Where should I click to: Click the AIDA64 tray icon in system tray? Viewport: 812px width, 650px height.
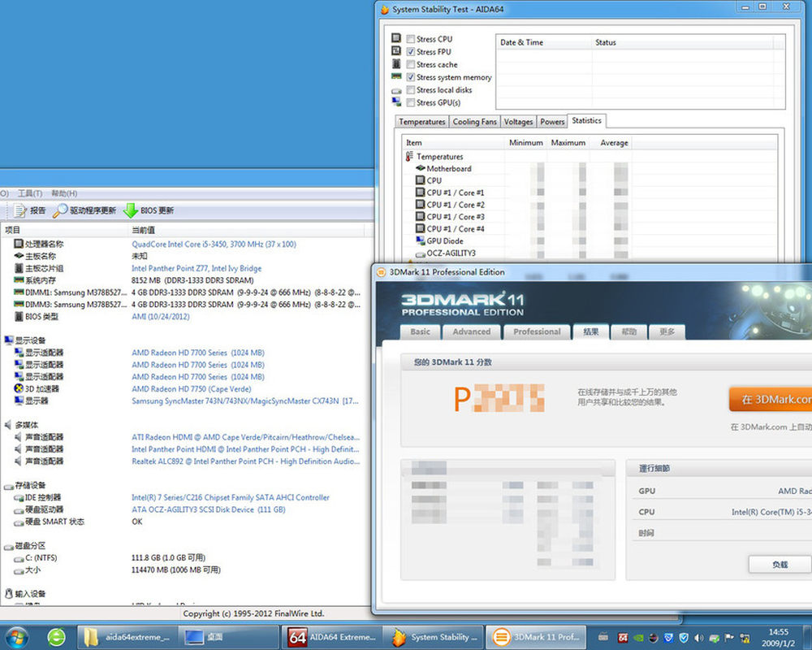click(623, 638)
